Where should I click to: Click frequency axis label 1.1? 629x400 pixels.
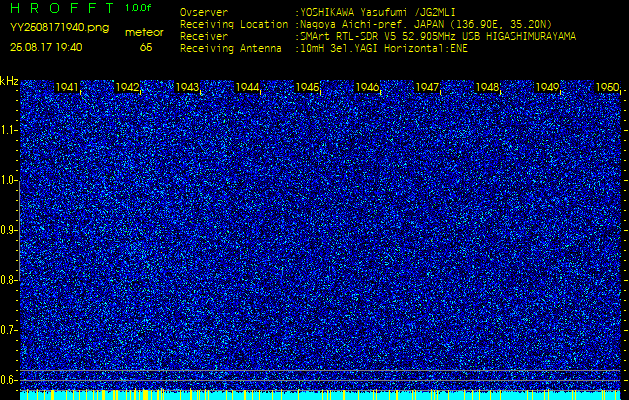(x=8, y=131)
